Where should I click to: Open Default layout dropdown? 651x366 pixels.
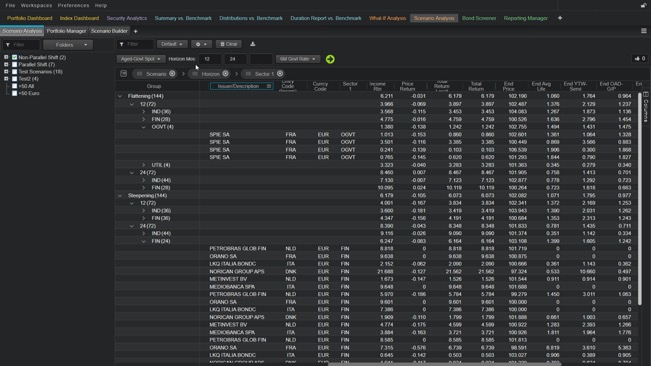click(172, 44)
